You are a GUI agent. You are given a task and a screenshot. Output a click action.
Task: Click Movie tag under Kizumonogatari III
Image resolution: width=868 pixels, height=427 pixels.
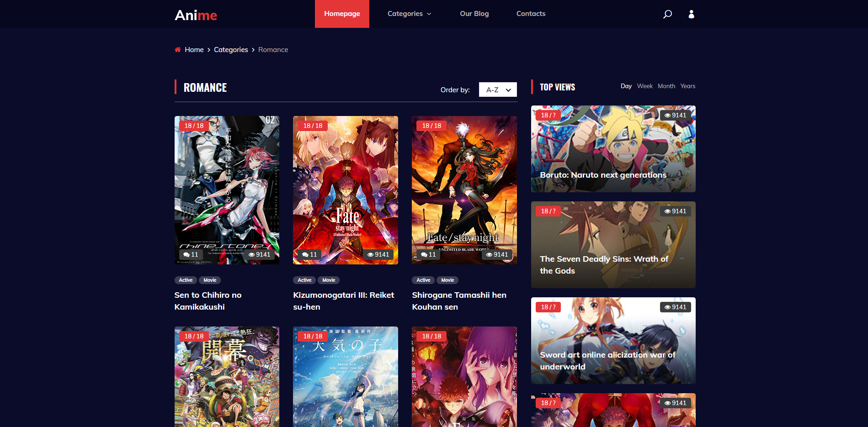329,280
